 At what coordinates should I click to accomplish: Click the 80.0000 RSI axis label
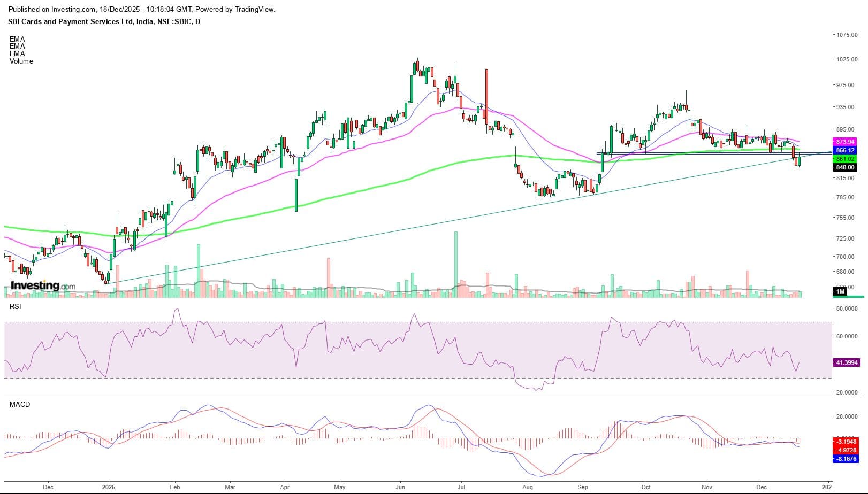click(847, 308)
